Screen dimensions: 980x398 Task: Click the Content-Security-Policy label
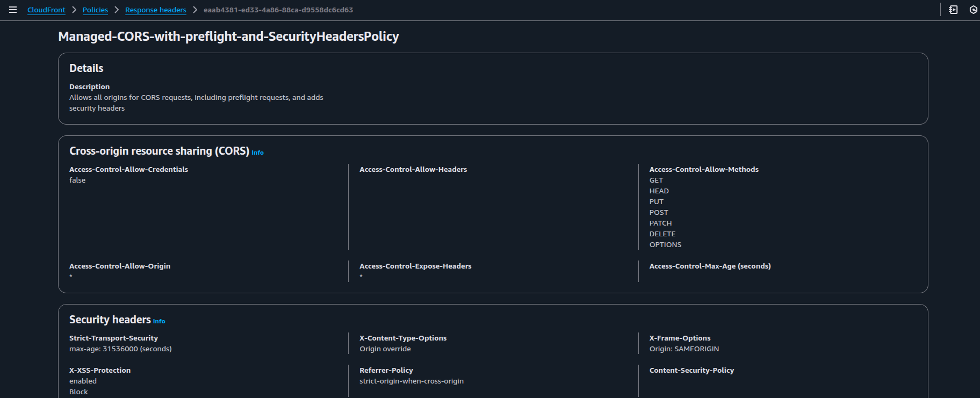pyautogui.click(x=691, y=370)
